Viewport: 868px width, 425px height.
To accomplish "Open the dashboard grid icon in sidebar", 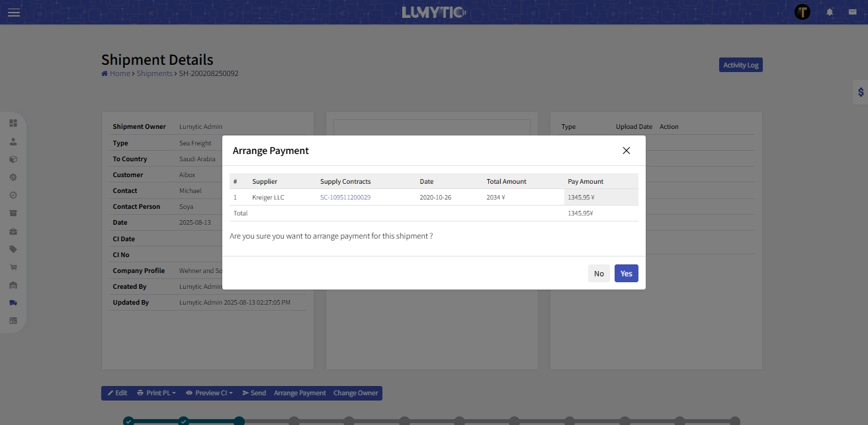I will pos(13,122).
